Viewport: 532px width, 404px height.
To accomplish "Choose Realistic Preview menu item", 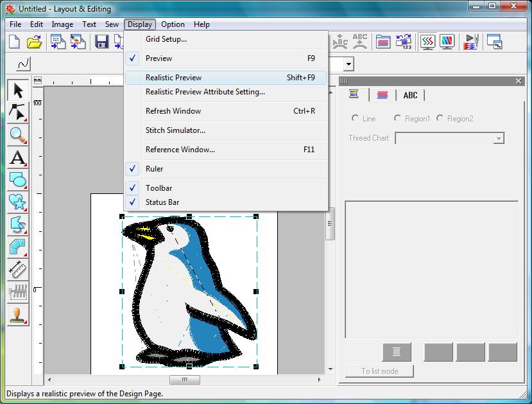I will click(226, 78).
